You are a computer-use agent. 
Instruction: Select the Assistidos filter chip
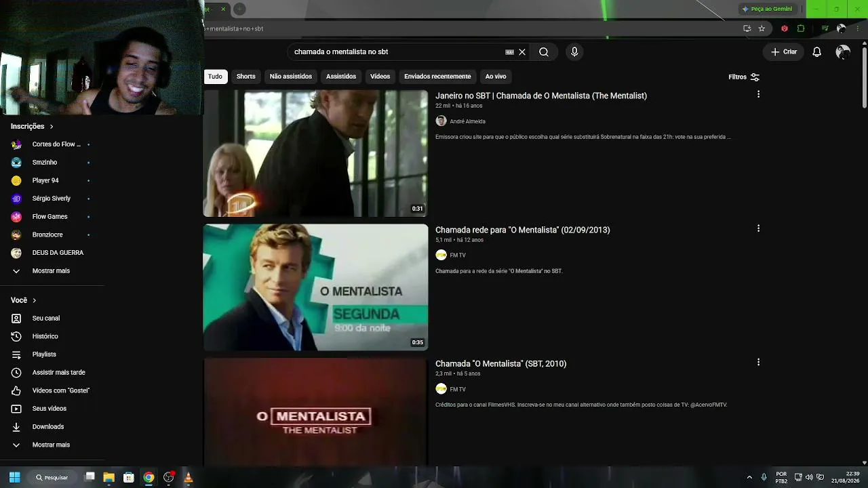pos(341,77)
